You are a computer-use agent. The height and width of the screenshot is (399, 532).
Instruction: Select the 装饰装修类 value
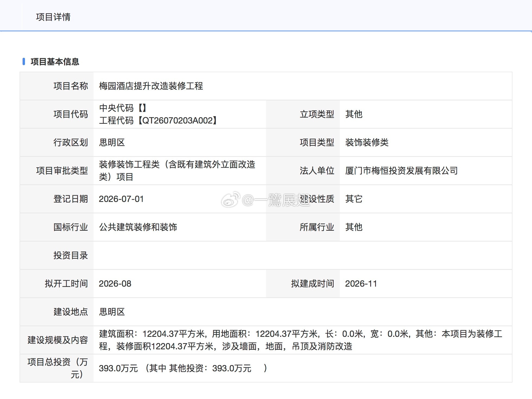367,142
